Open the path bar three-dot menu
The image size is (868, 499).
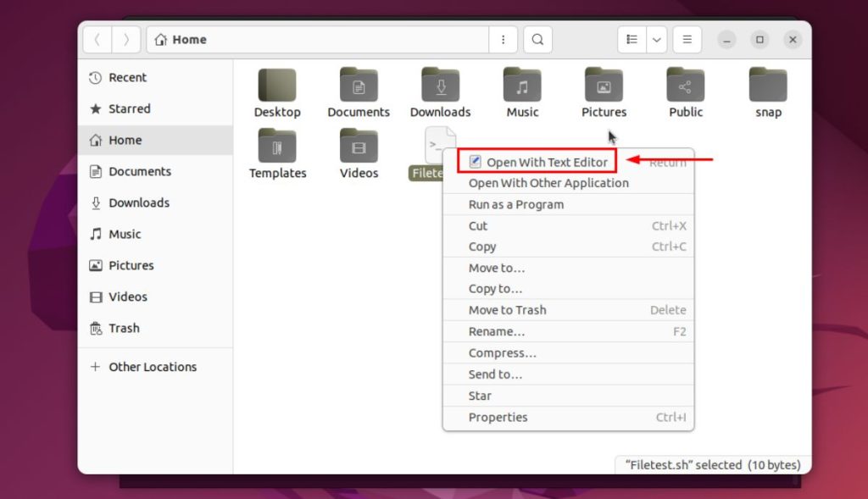pos(504,39)
